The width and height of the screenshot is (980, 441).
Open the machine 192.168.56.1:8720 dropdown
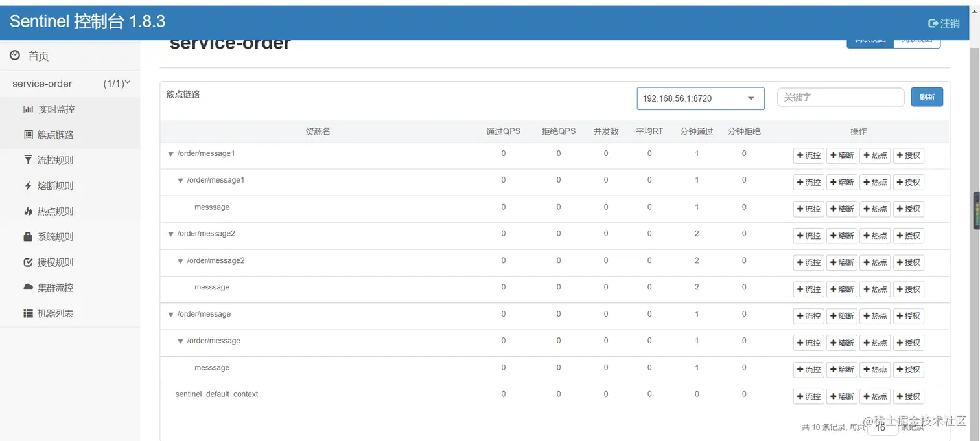coord(700,98)
